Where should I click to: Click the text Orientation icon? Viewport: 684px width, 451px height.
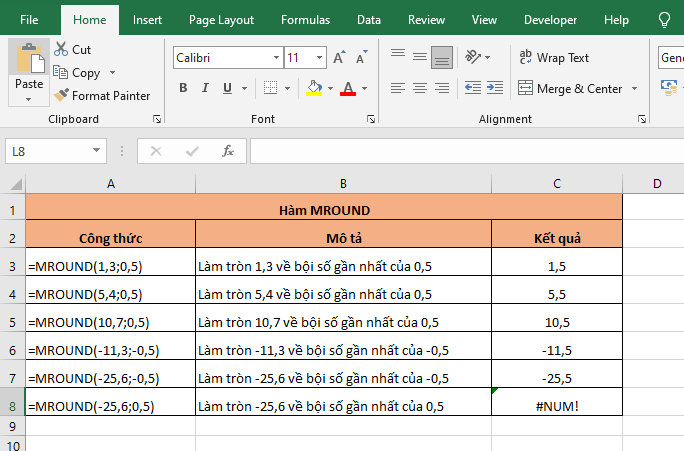point(472,57)
